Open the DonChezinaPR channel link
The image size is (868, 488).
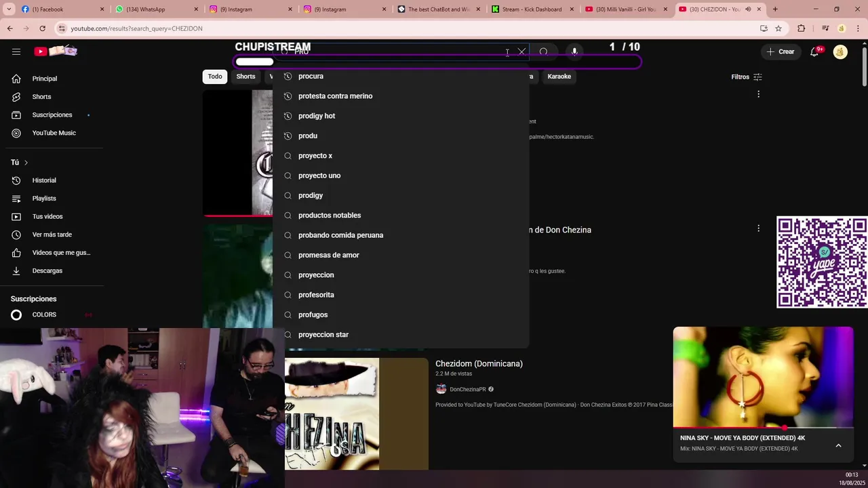click(x=468, y=389)
